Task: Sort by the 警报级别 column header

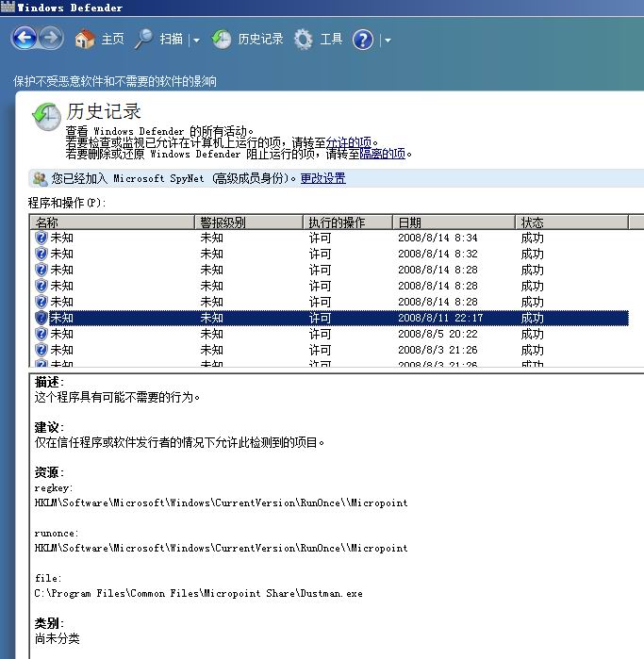Action: tap(248, 222)
